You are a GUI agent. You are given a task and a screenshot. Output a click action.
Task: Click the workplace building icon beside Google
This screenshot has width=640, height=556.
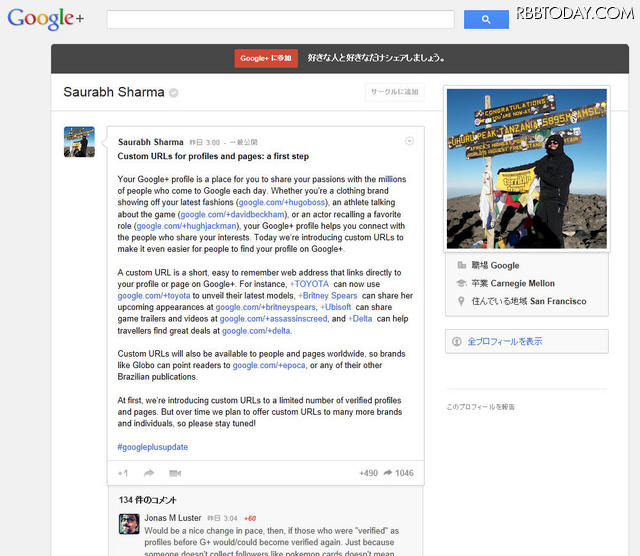click(x=462, y=265)
